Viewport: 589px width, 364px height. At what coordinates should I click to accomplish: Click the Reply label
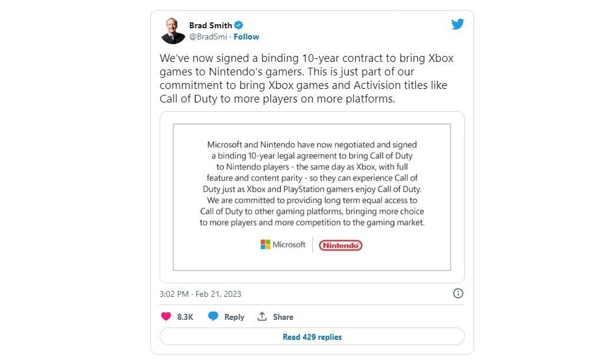click(234, 317)
